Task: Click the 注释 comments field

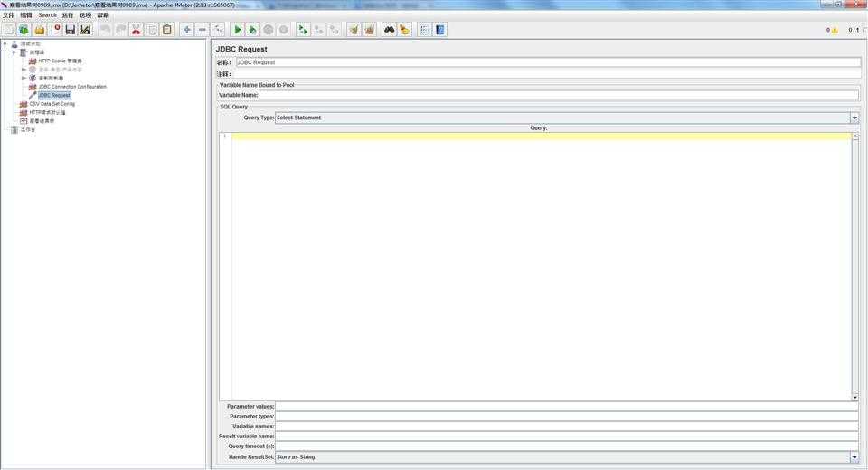Action: [x=548, y=73]
